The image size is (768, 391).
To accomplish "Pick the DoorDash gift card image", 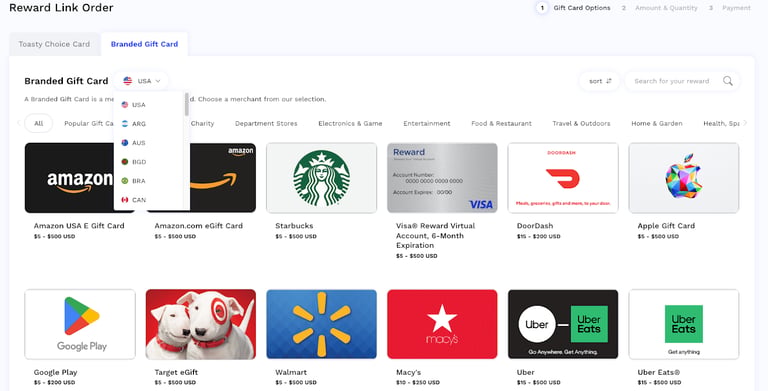I will [563, 178].
